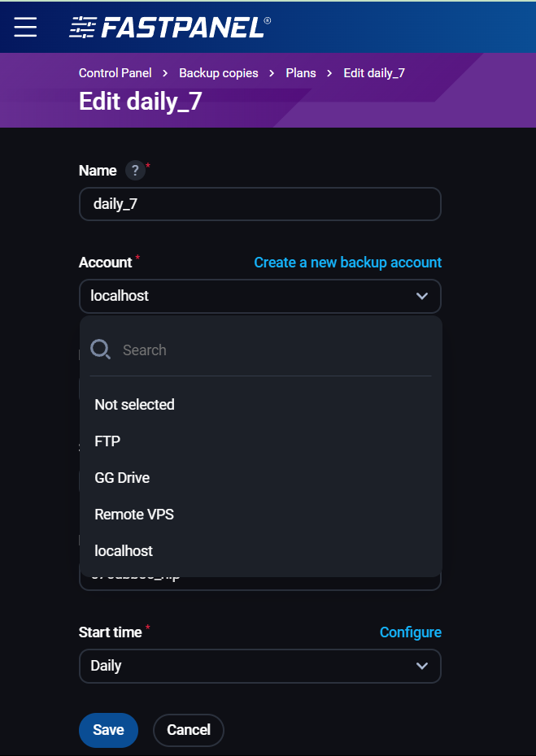Image resolution: width=536 pixels, height=756 pixels.
Task: Open the Plans breadcrumb link
Action: point(301,73)
